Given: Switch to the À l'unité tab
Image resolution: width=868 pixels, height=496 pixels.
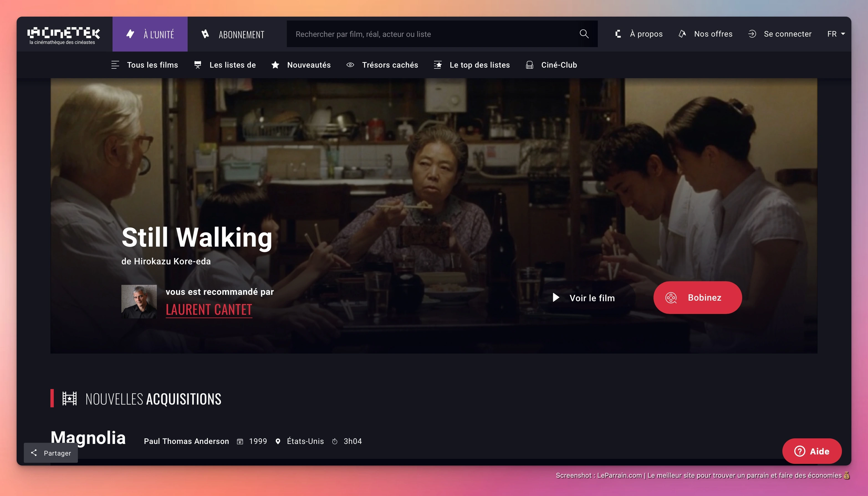Looking at the screenshot, I should [x=150, y=34].
